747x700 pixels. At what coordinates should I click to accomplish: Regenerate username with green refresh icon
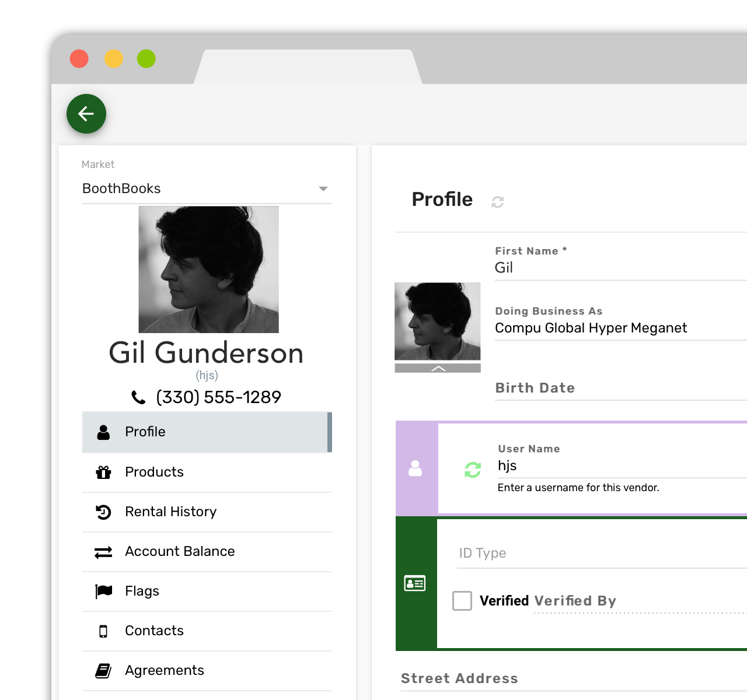coord(473,470)
